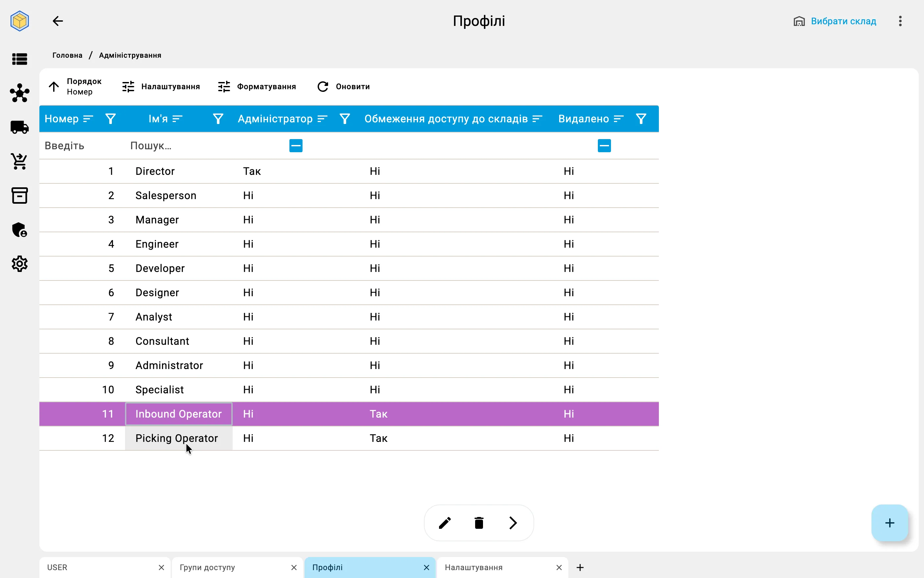Open the Ім'я column filter
The height and width of the screenshot is (578, 924).
(218, 119)
